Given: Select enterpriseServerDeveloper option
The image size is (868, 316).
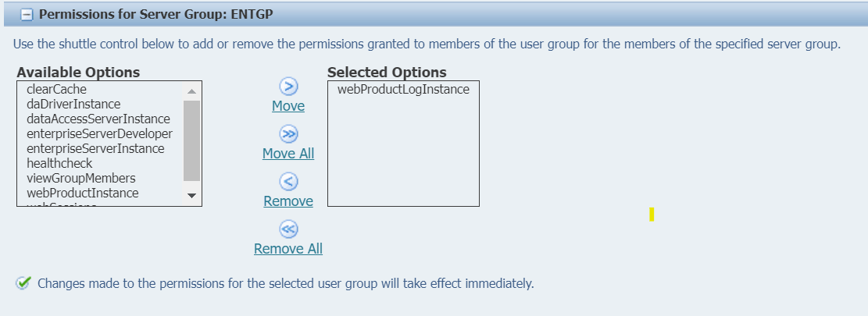Looking at the screenshot, I should pyautogui.click(x=99, y=134).
